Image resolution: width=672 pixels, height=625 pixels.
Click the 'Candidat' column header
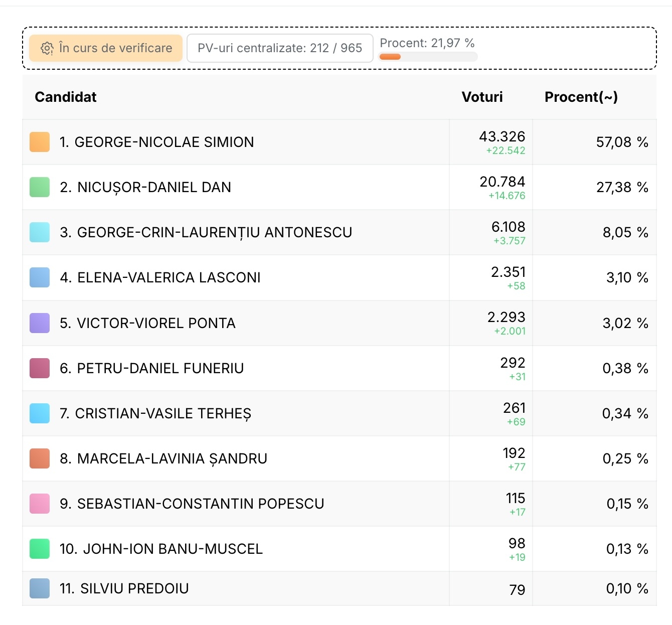coord(66,97)
